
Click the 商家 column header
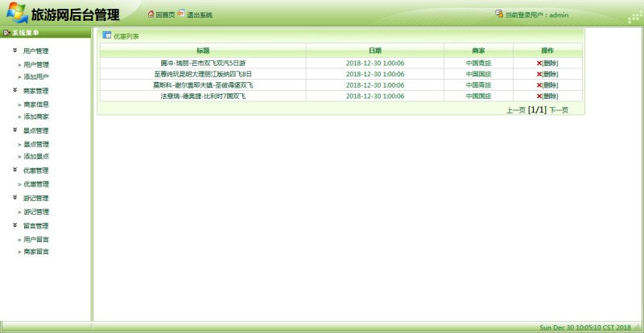478,51
